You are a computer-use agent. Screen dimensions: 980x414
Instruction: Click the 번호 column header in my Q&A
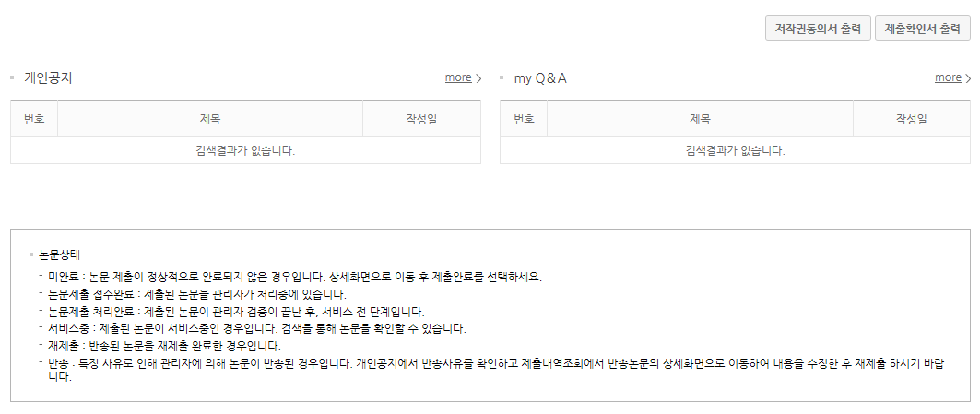[524, 119]
